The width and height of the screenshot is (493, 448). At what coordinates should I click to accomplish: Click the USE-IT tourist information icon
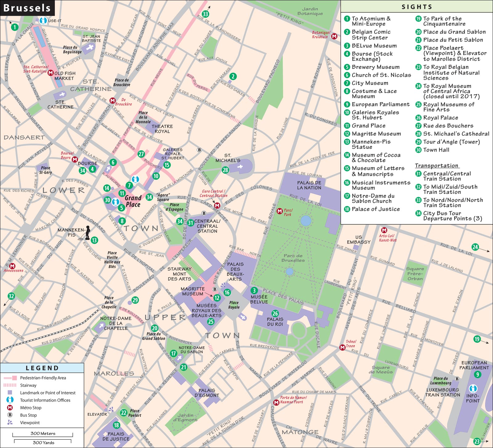(x=43, y=21)
